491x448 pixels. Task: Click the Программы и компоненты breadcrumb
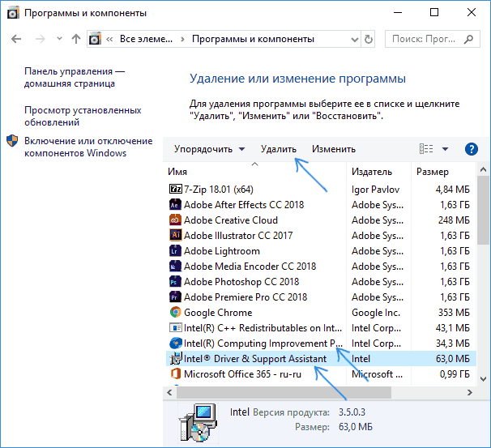pyautogui.click(x=253, y=39)
